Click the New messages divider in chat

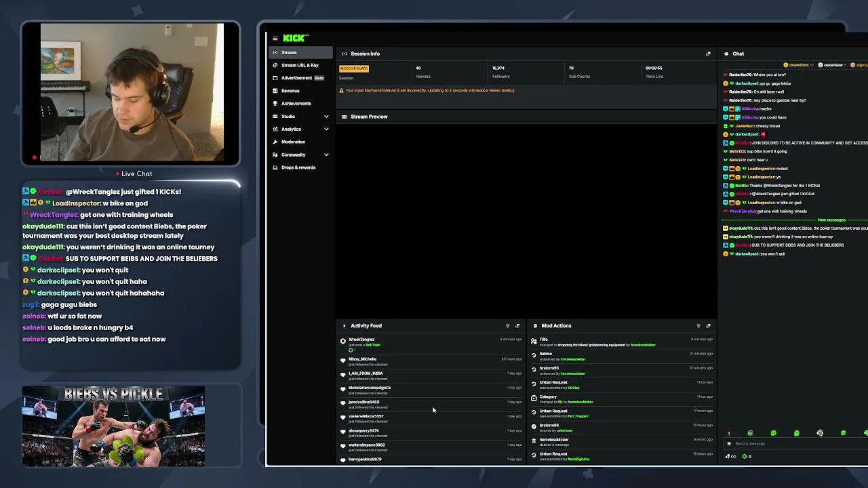[831, 220]
